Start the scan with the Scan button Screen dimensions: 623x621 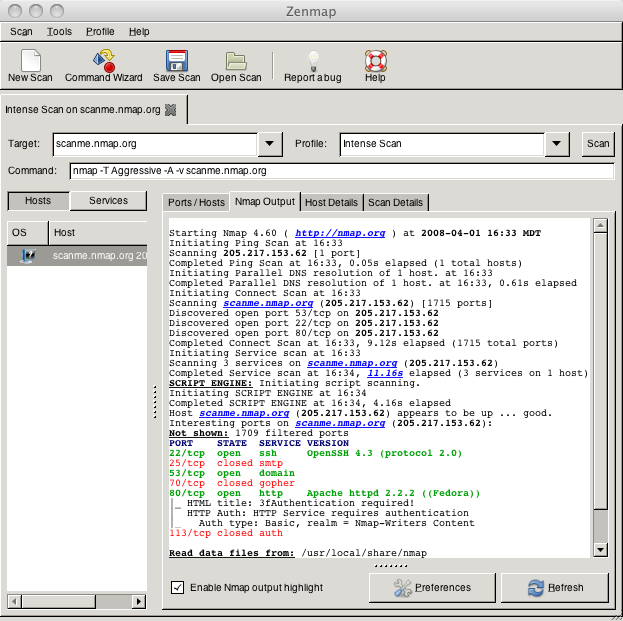598,143
